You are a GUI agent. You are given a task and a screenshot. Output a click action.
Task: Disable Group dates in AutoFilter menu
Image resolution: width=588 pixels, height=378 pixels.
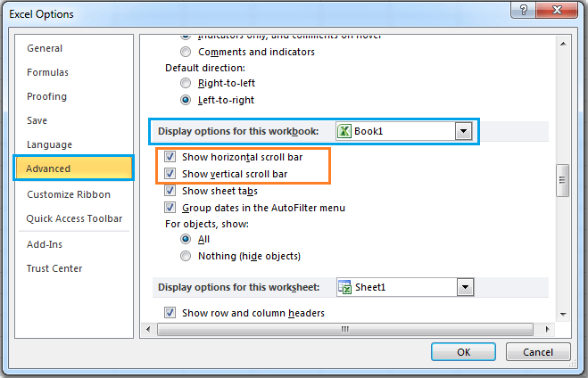pos(170,208)
